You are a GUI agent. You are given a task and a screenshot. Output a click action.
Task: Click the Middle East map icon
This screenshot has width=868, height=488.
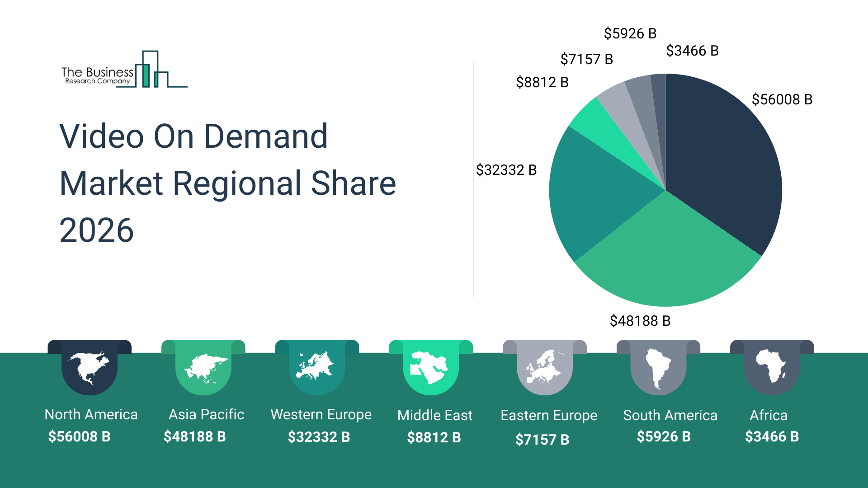coord(430,368)
